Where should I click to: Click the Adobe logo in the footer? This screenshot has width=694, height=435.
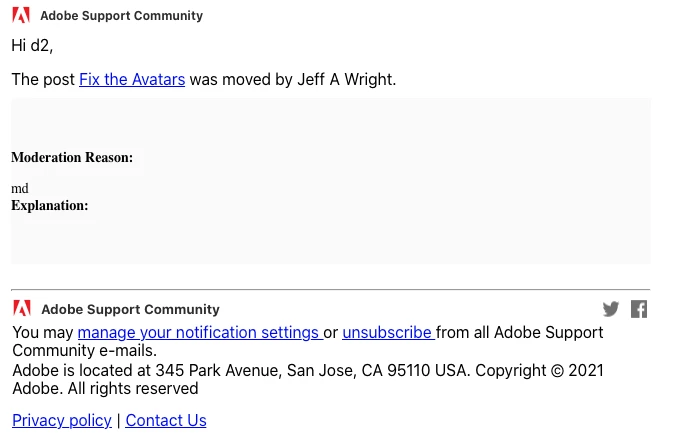coord(22,308)
